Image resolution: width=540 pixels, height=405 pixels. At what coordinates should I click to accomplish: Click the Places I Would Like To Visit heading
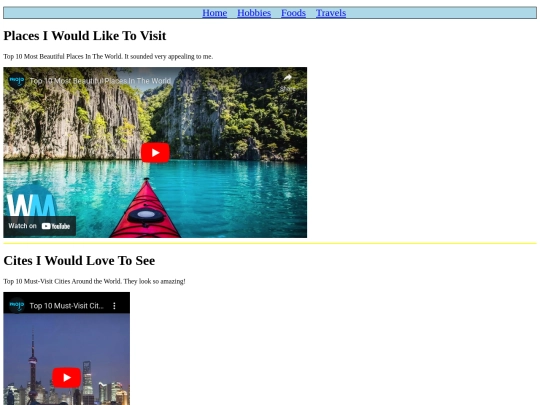[x=85, y=36]
